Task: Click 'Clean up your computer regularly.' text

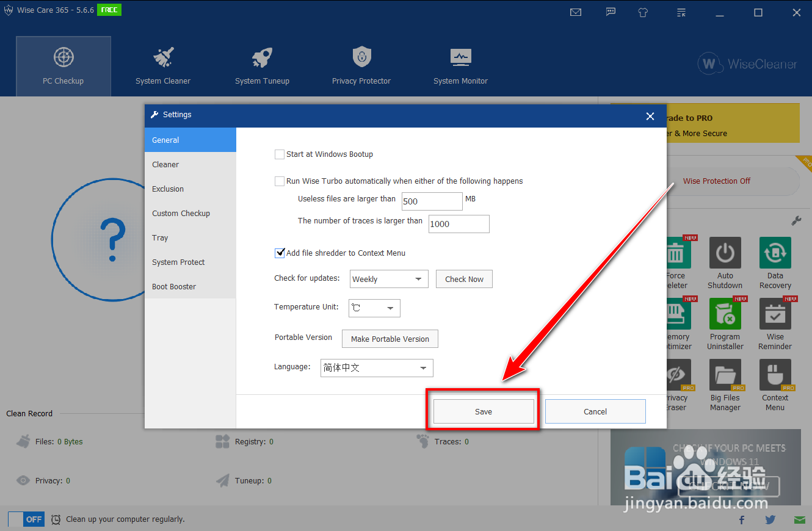Action: click(125, 519)
